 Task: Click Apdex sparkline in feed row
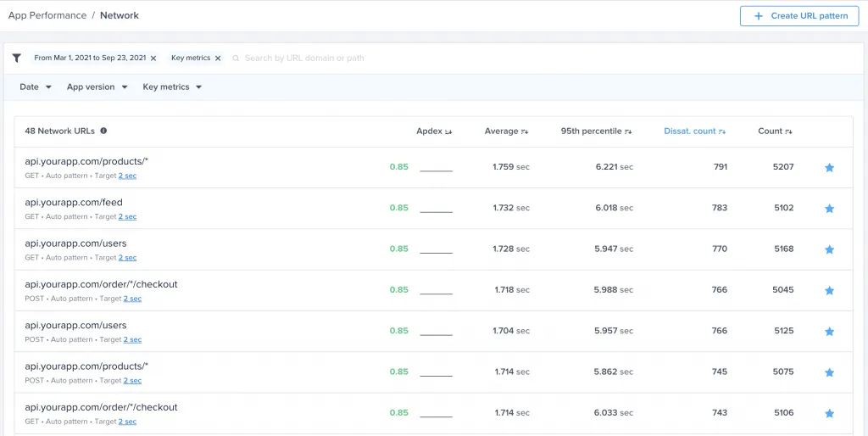[x=437, y=210]
